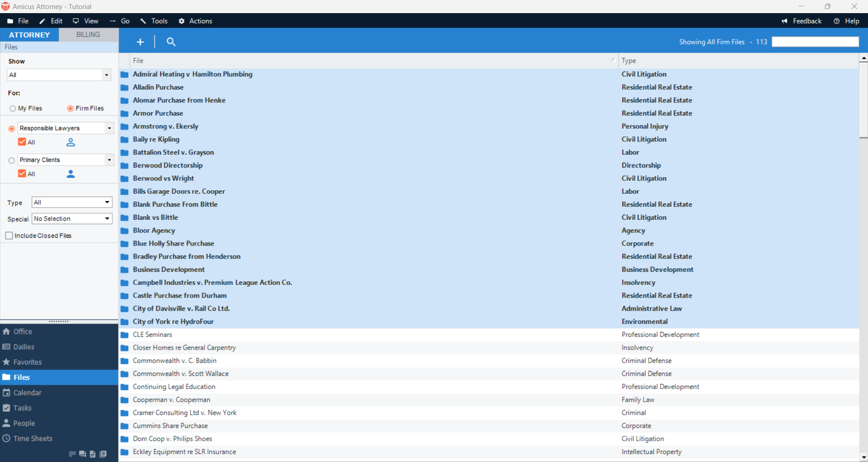The width and height of the screenshot is (868, 462).
Task: Switch to the BILLING tab
Action: [x=88, y=34]
